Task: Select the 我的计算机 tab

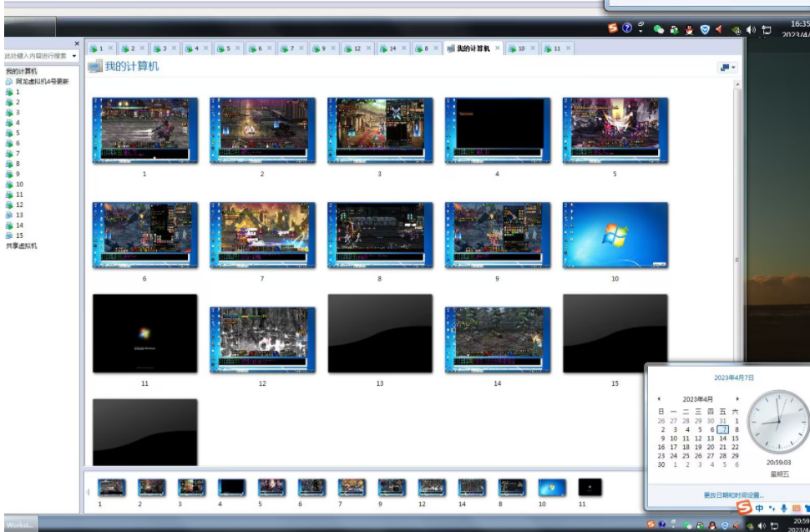Action: point(473,48)
